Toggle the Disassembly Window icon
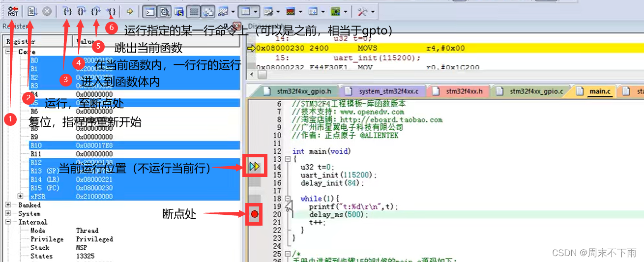 [165, 11]
